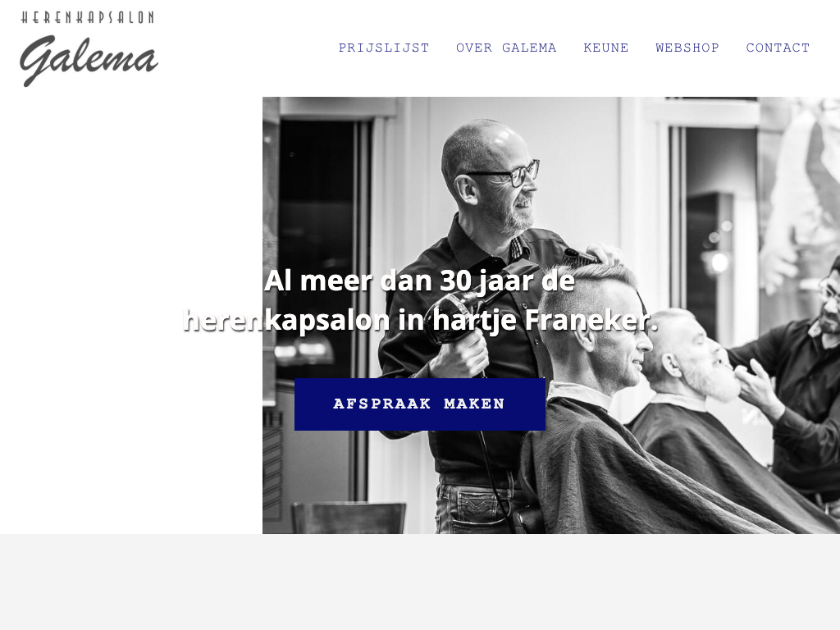Click the gray section below the hero image
The width and height of the screenshot is (840, 630).
click(x=420, y=582)
